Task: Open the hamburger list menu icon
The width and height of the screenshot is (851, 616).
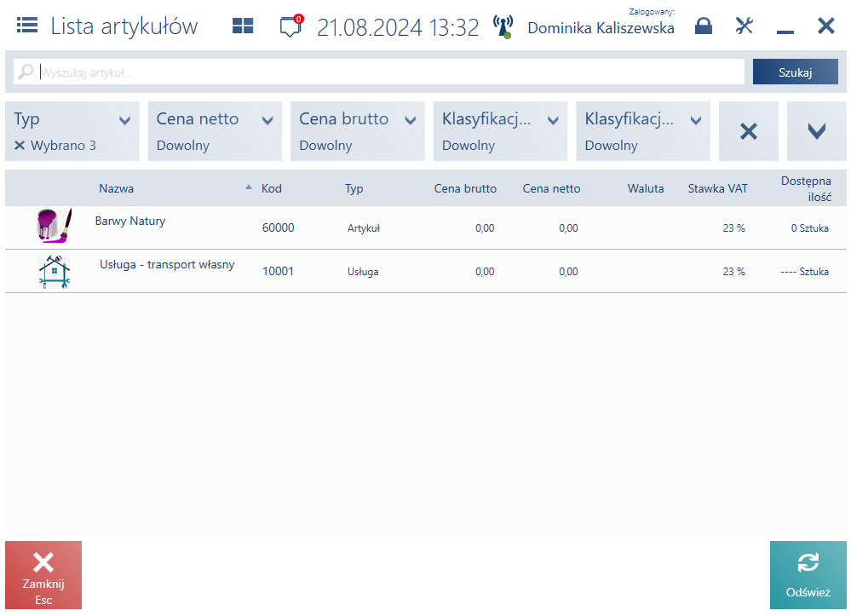Action: [27, 26]
